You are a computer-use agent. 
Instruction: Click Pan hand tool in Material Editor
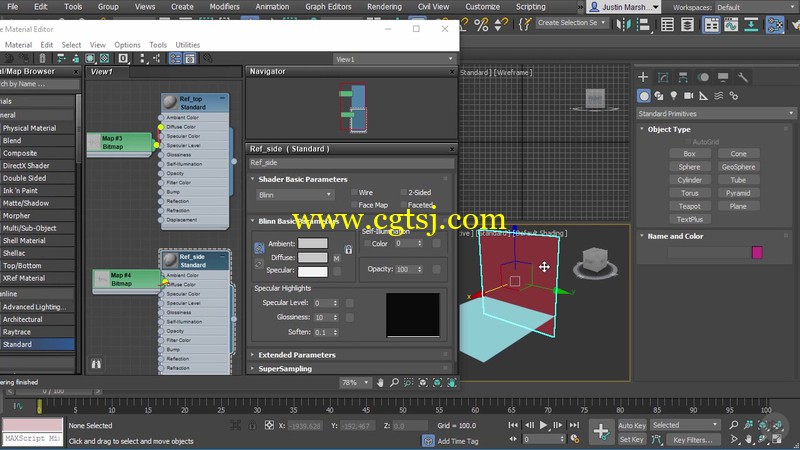380,383
